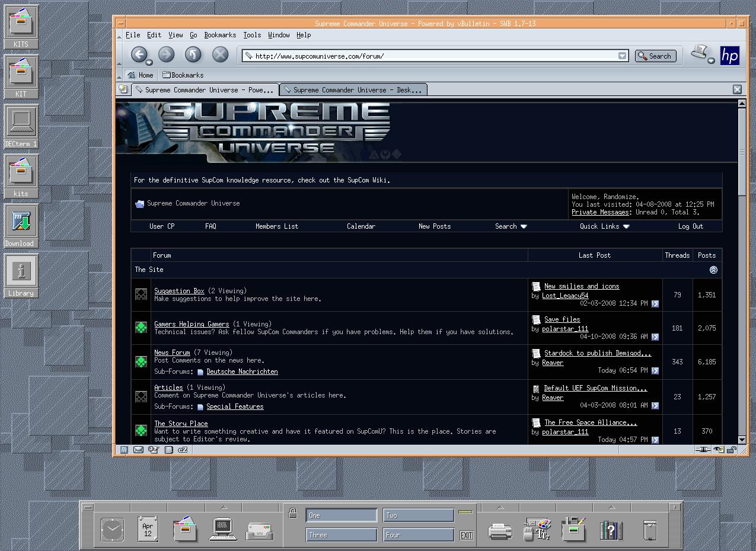Open the Window menu
The image size is (756, 551).
279,35
